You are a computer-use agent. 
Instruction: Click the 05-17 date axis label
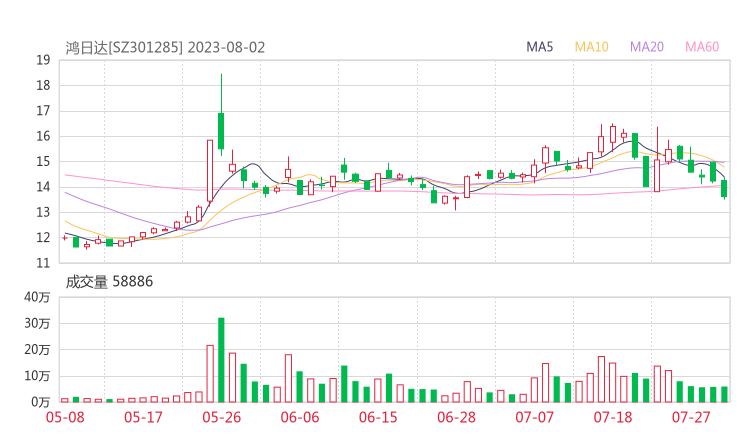click(x=143, y=417)
